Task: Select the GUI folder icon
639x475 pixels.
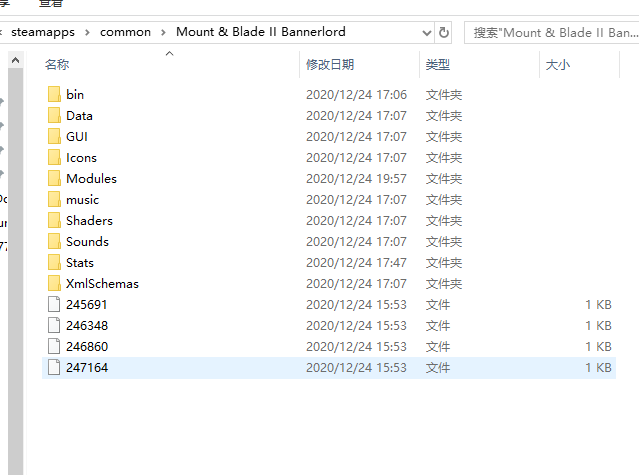Action: (x=54, y=136)
